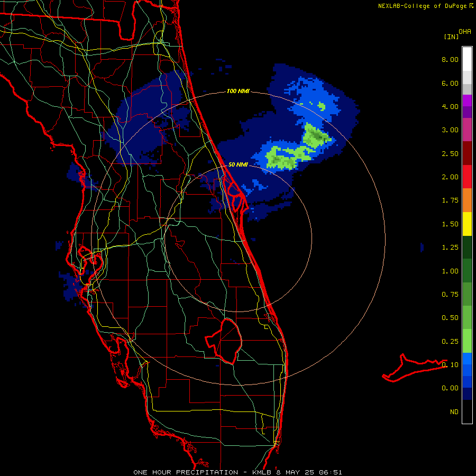Click the 0.75 legend value
Viewport: 476px width, 476px height.
[x=450, y=295]
